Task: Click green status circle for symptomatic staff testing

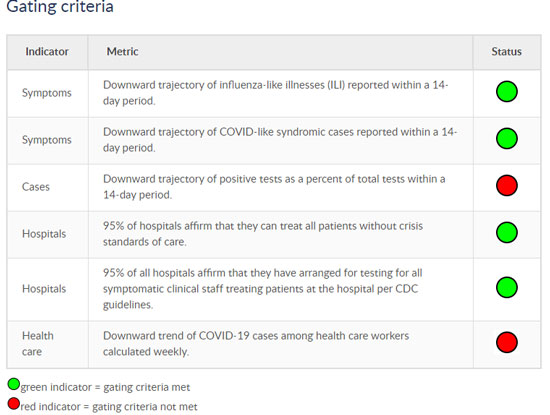Action: pyautogui.click(x=507, y=288)
